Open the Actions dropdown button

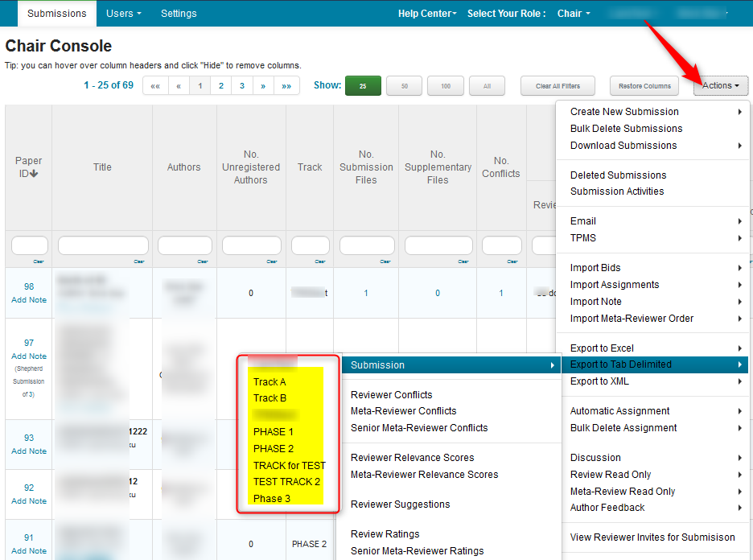click(720, 86)
